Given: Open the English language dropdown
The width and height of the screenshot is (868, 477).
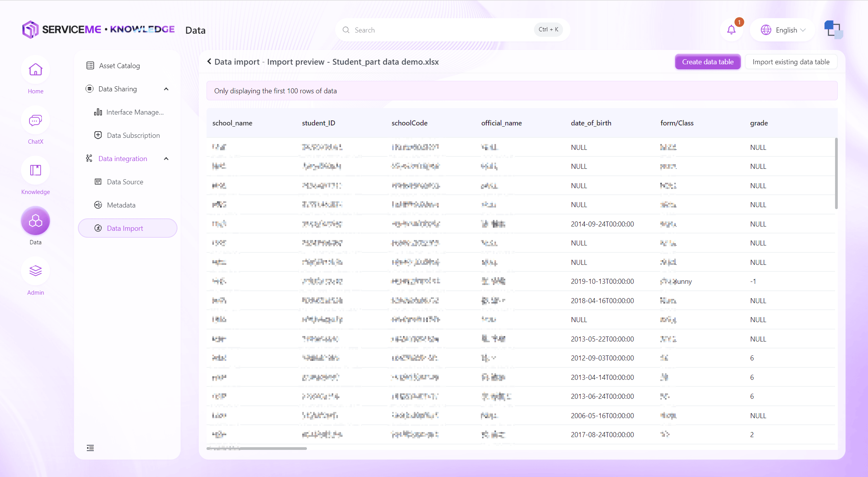Looking at the screenshot, I should point(783,30).
